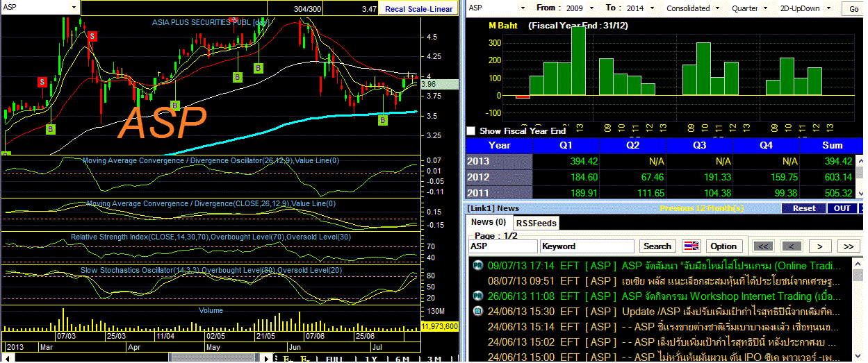Click the ASP symbol field in the News panel
The width and height of the screenshot is (868, 363).
[503, 246]
